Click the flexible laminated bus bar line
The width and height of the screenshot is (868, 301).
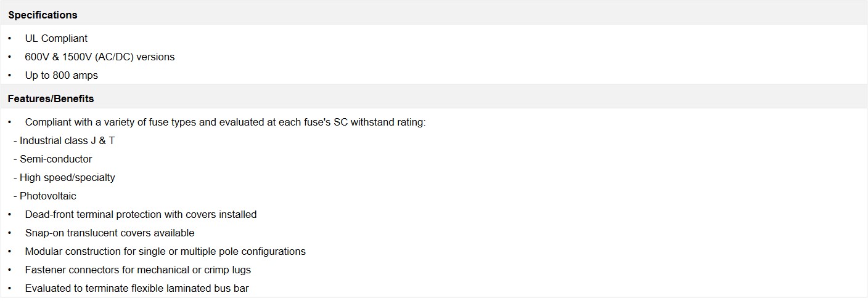click(x=137, y=288)
